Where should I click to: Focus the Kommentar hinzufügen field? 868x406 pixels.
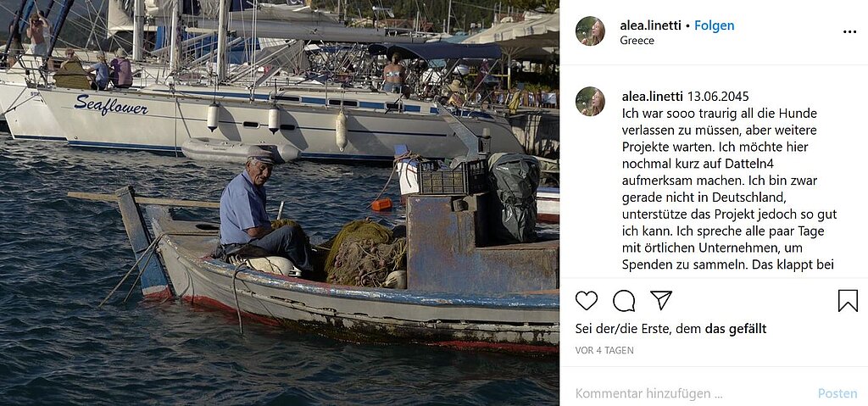[x=692, y=394]
